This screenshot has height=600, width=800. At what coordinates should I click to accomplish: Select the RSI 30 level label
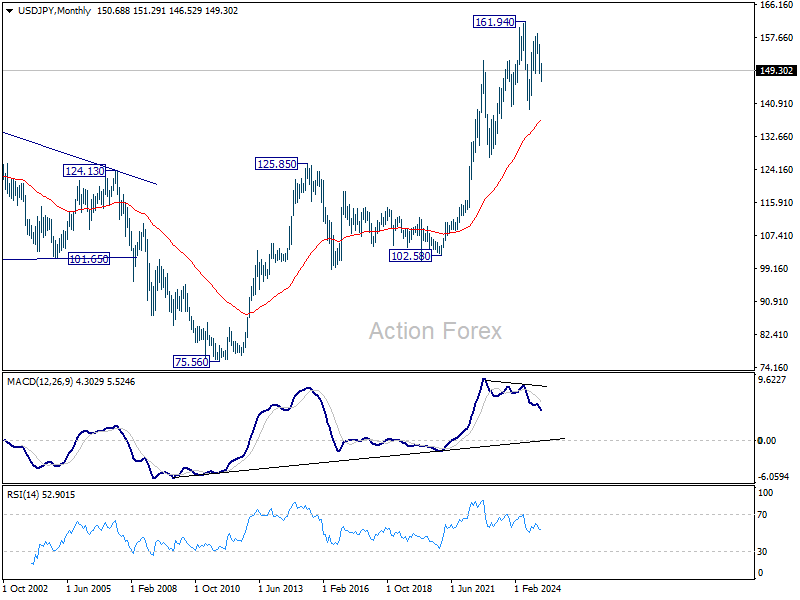coord(762,552)
